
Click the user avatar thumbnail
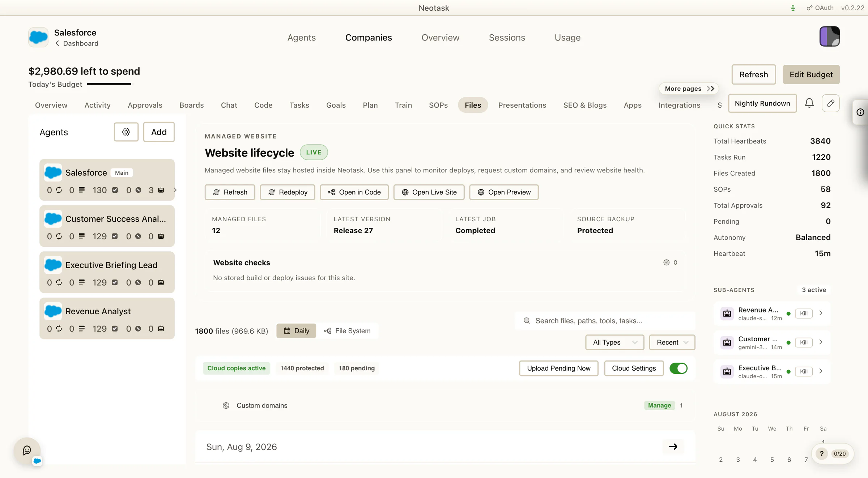[x=829, y=37]
